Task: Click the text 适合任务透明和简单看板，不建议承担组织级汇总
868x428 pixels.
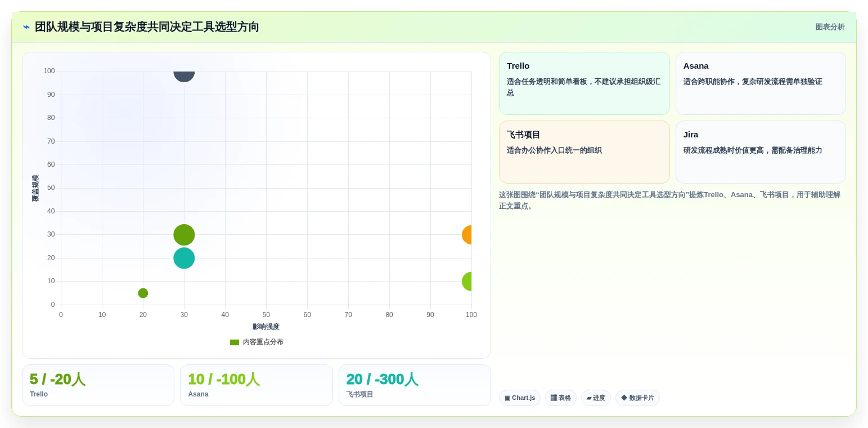Action: point(583,87)
